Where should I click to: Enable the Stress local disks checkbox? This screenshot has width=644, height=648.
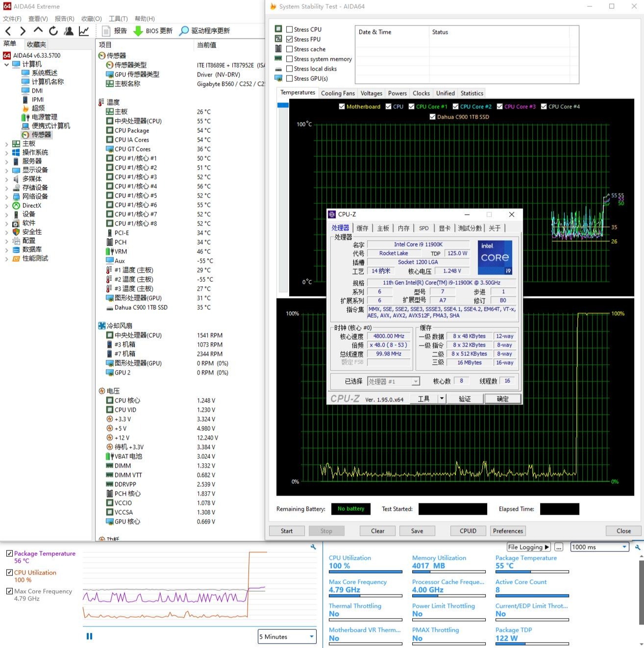(290, 69)
